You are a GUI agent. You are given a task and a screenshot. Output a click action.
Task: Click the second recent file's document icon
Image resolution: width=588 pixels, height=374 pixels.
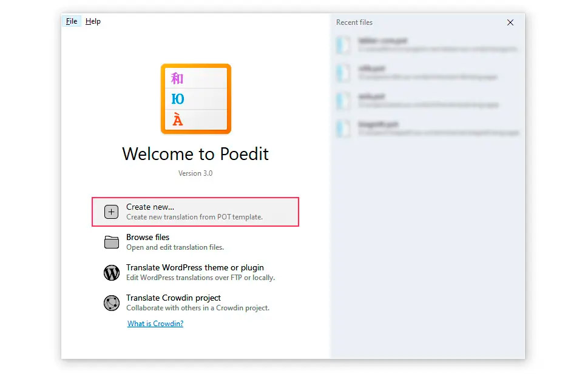click(x=343, y=73)
